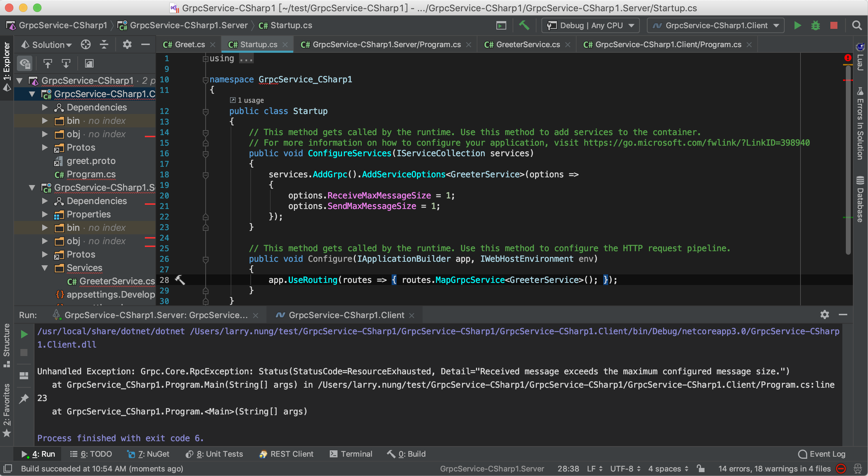Viewport: 868px width, 476px height.
Task: Open Run panel settings gear
Action: [825, 315]
